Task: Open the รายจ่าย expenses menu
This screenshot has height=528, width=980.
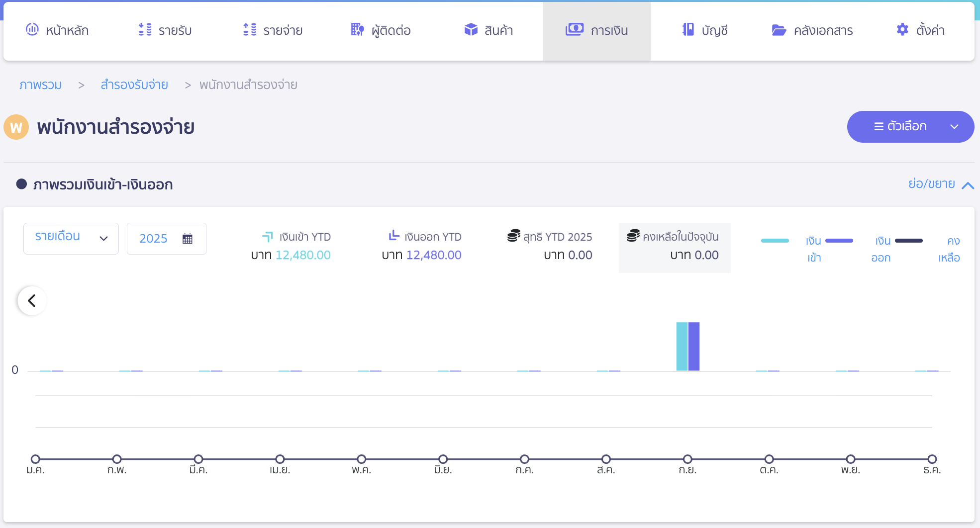Action: (x=273, y=30)
